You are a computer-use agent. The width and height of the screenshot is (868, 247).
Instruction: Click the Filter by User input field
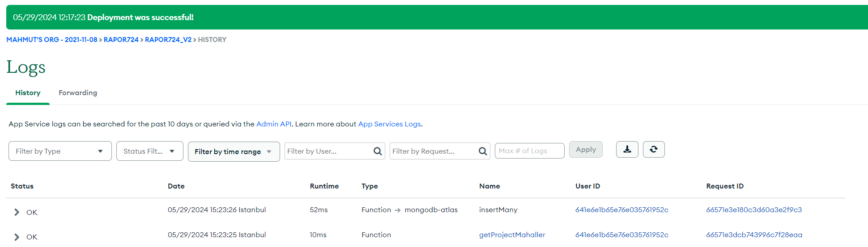[328, 151]
